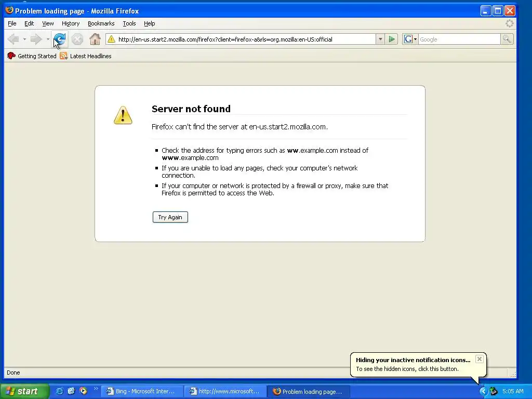Open the Getting Started bookmark
The width and height of the screenshot is (532, 399).
(x=32, y=56)
